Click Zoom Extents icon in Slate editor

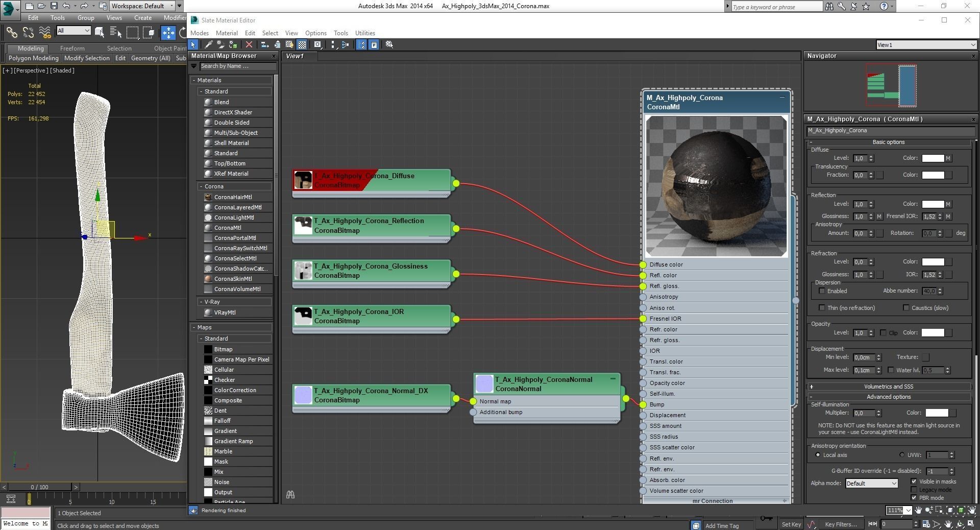click(x=950, y=510)
